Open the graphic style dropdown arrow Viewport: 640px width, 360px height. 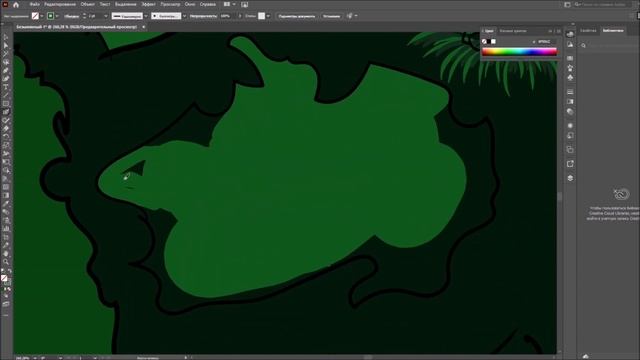pyautogui.click(x=268, y=16)
